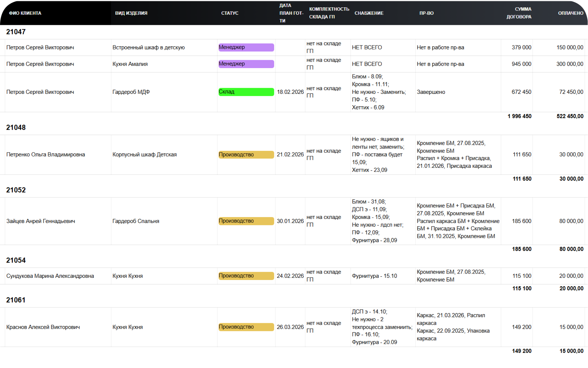The width and height of the screenshot is (588, 368).
Task: Click Менеджер status for Кухня Амалия
Action: coord(246,64)
